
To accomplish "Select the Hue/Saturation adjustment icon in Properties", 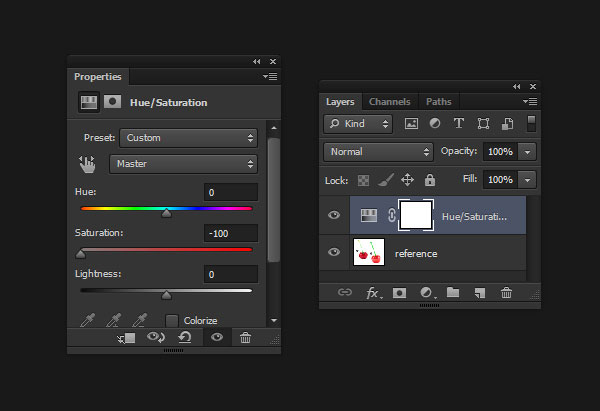I will click(x=89, y=102).
